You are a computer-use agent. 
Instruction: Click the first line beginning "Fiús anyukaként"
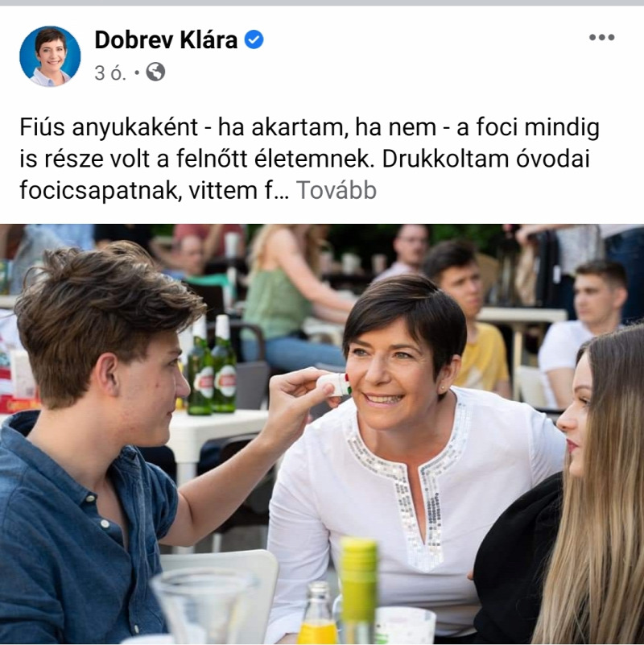309,127
